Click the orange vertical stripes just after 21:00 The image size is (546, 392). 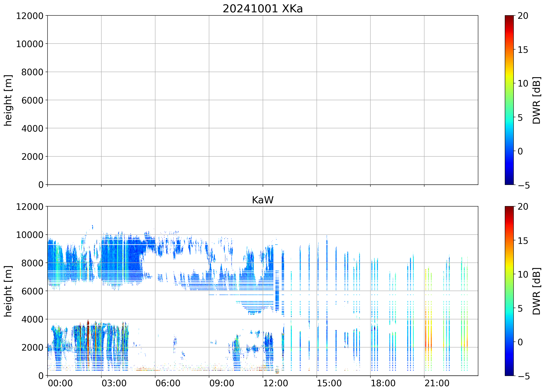point(426,337)
